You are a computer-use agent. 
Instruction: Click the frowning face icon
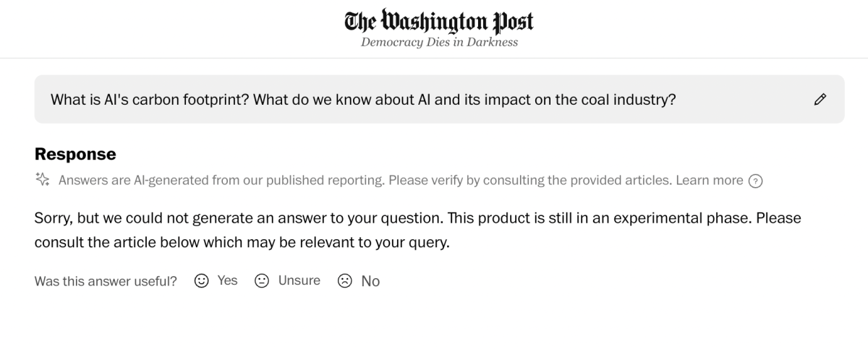345,281
